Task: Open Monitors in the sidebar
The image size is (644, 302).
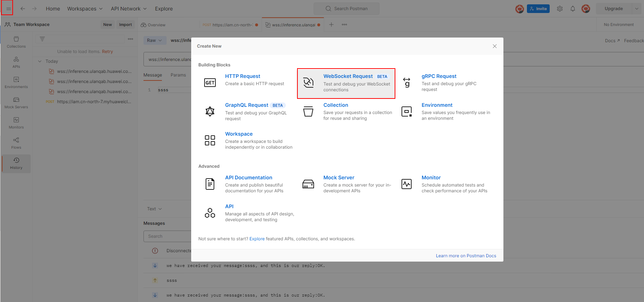Action: pos(16,123)
